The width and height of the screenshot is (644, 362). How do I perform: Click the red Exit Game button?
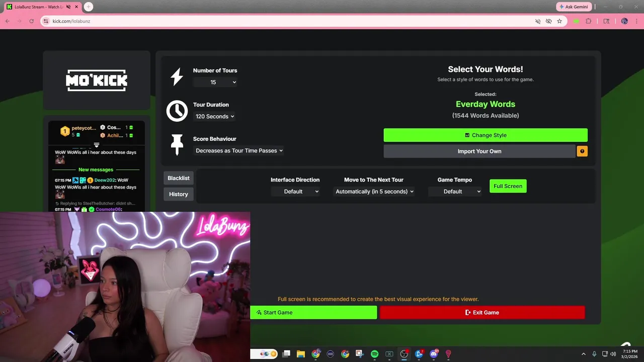(482, 312)
